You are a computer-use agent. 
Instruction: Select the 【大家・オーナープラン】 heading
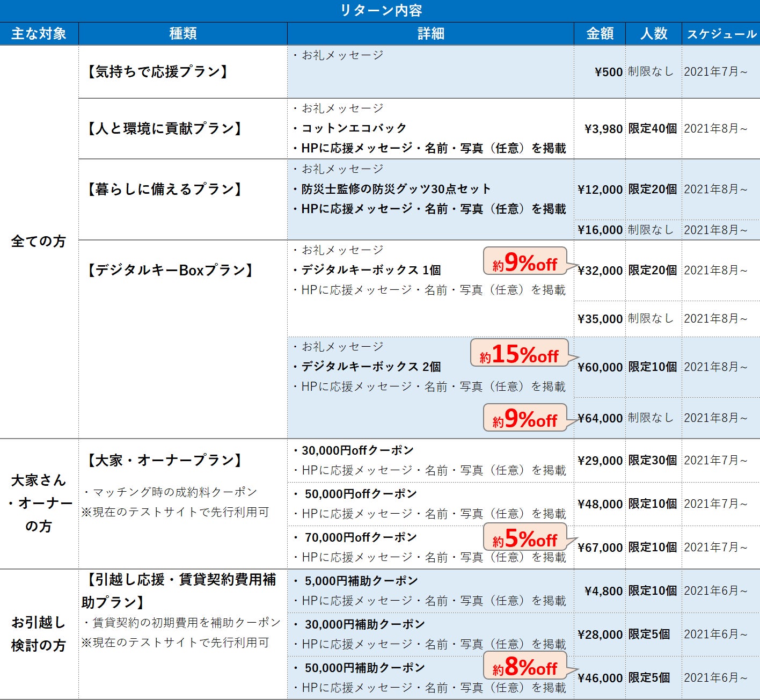pyautogui.click(x=164, y=460)
